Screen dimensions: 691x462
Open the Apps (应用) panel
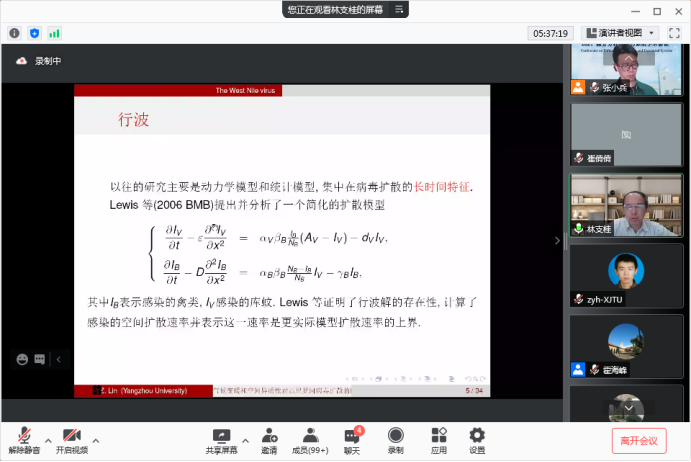438,440
